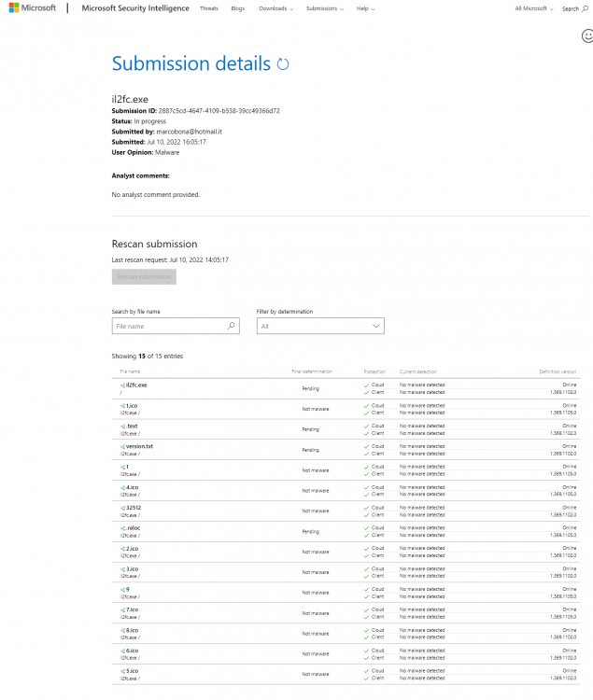Image resolution: width=593 pixels, height=700 pixels.
Task: Click the tree icon beside version.txt
Action: (122, 447)
